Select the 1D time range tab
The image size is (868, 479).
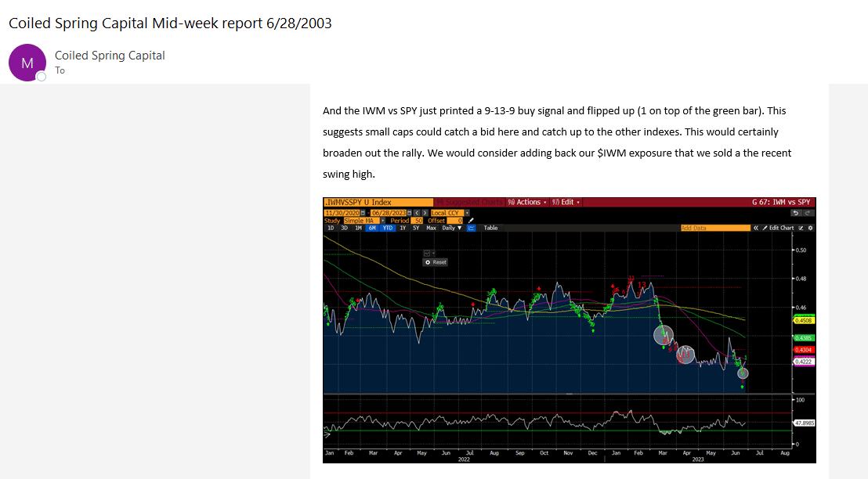click(x=331, y=228)
